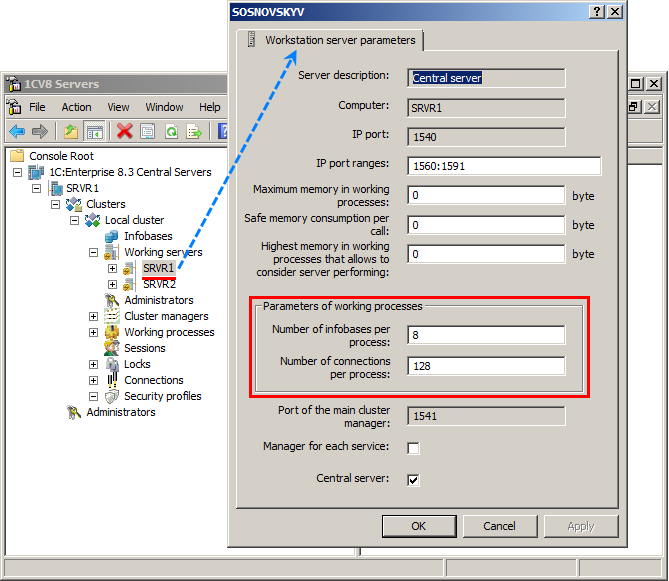Screen dimensions: 669x581
Task: Collapse the 1C:Enterprise 8.3 Central Servers node
Action: point(17,172)
